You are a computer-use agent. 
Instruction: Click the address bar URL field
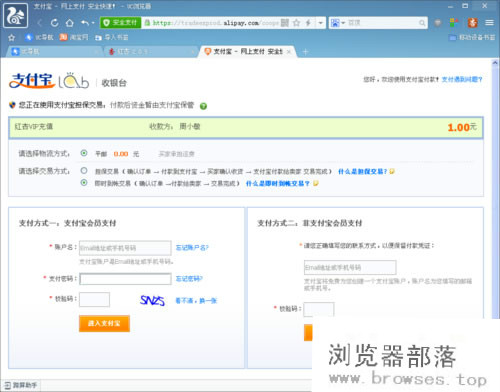pos(212,23)
